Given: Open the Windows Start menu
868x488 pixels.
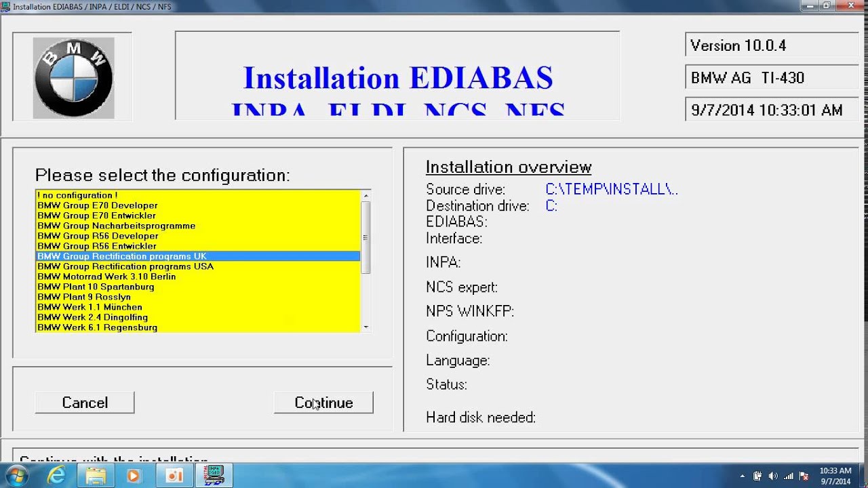Looking at the screenshot, I should [x=16, y=476].
